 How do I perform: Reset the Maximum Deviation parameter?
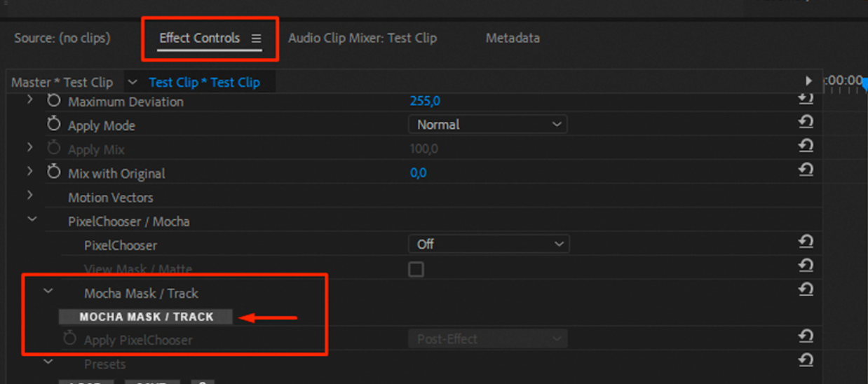806,98
